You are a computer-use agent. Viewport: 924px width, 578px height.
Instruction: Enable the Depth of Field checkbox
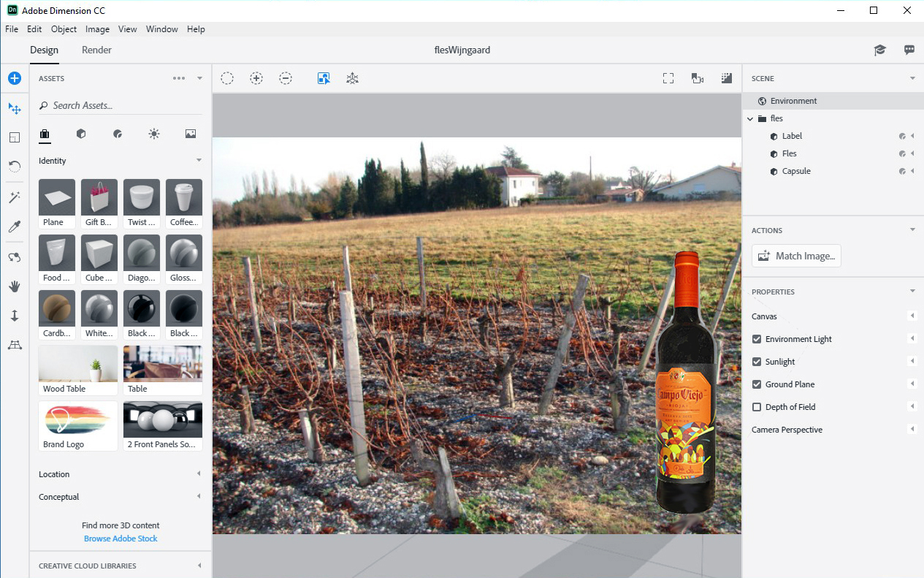click(757, 407)
